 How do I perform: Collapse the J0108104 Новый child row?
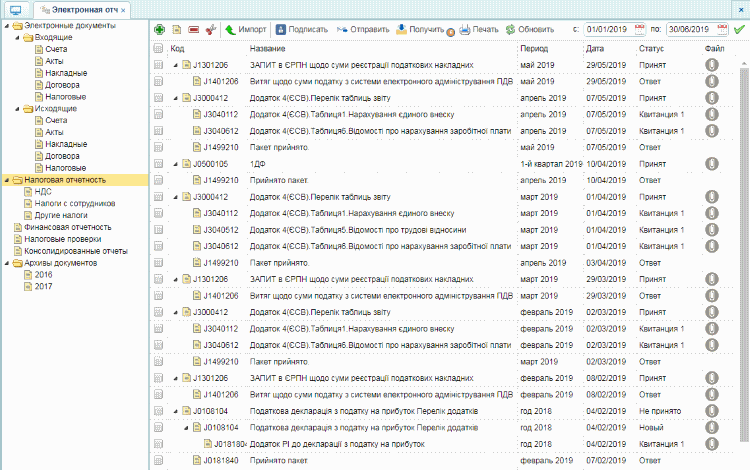pyautogui.click(x=186, y=428)
